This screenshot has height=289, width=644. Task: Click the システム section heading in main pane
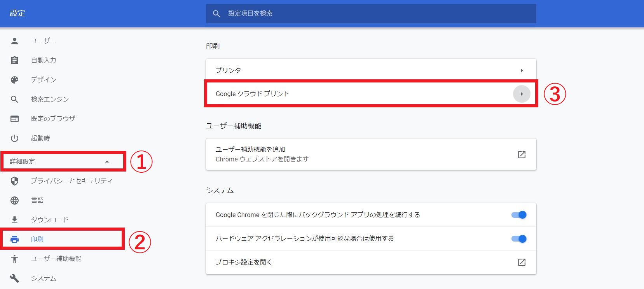[220, 190]
